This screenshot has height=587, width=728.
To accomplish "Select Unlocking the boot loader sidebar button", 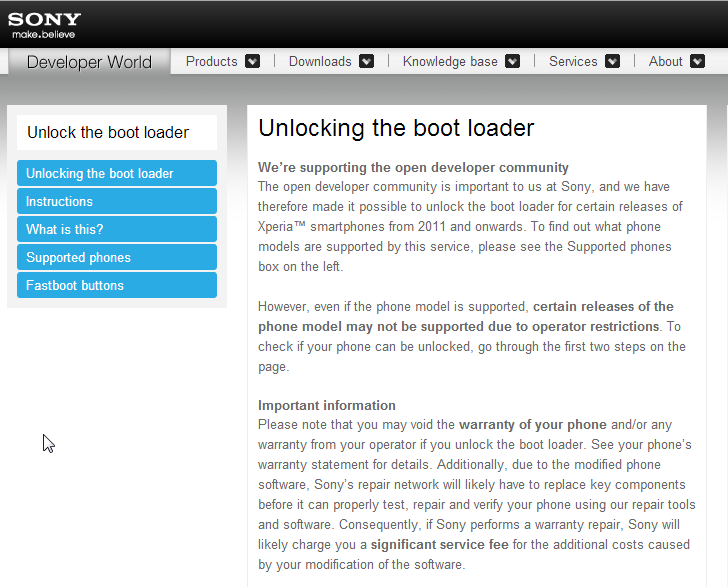I will [117, 173].
